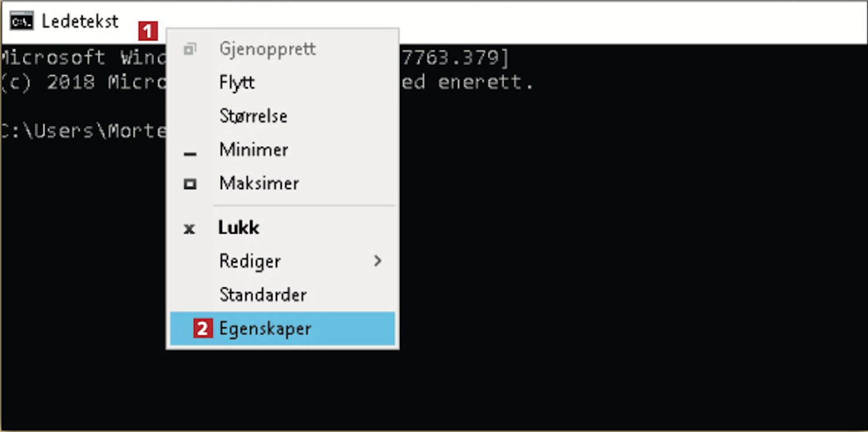Viewport: 868px width, 432px height.
Task: Click the red number 1 marker
Action: 148,31
